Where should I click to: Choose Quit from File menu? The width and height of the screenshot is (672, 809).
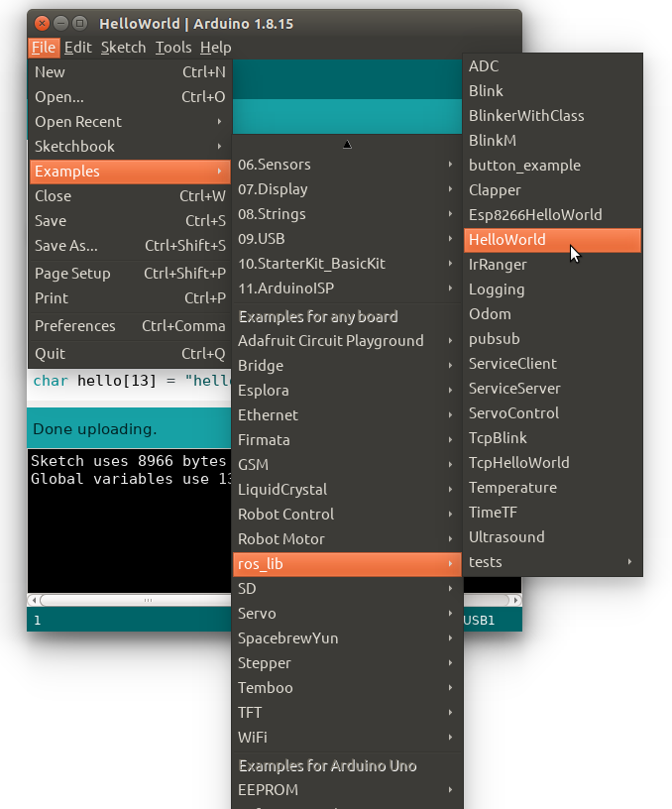pos(130,354)
